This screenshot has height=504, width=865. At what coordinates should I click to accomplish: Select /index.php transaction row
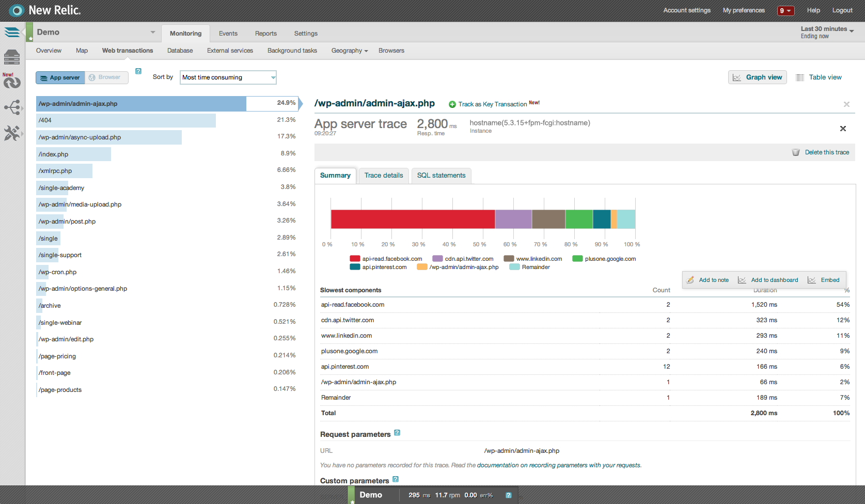coord(166,154)
